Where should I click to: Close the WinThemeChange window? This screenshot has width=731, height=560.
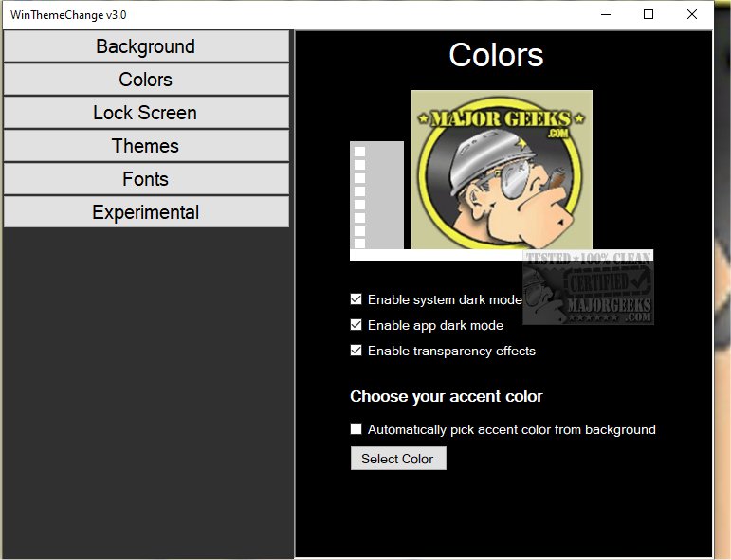pyautogui.click(x=692, y=15)
